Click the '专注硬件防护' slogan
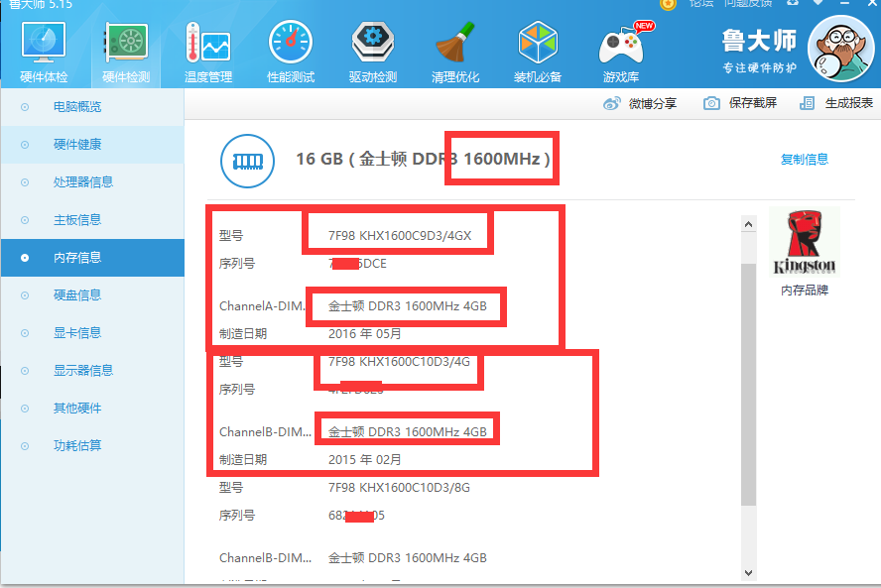Screen dimensions: 881x588 (x=760, y=68)
